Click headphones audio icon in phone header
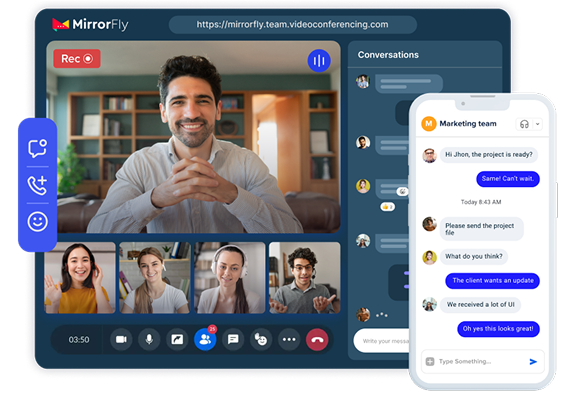 [524, 124]
